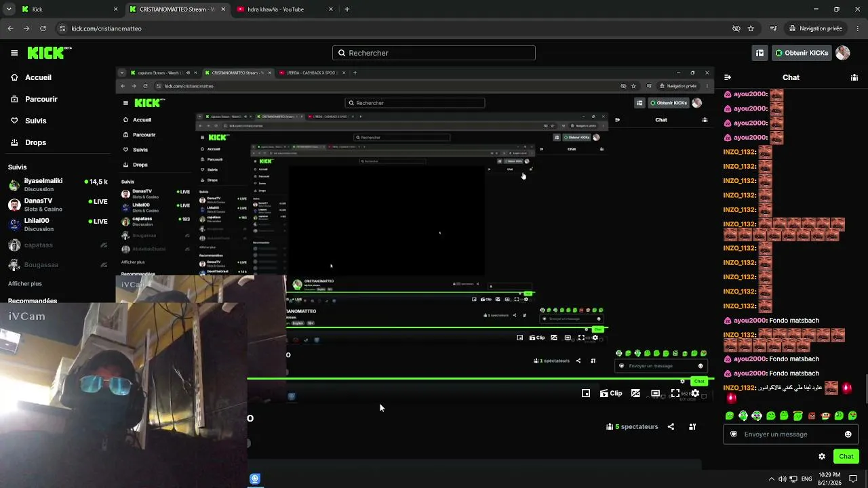Screen dimensions: 868x488
Task: Open the Windows notification center icon
Action: point(854,479)
